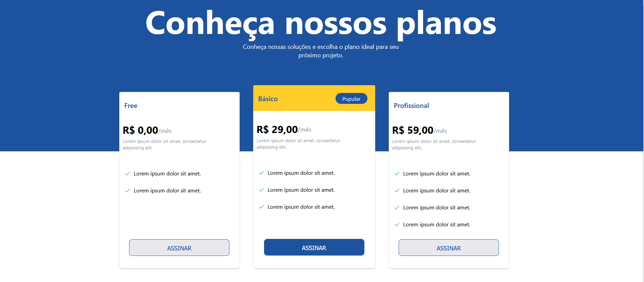Click the second checkmark icon in Free plan
This screenshot has height=282, width=644.
(x=127, y=190)
